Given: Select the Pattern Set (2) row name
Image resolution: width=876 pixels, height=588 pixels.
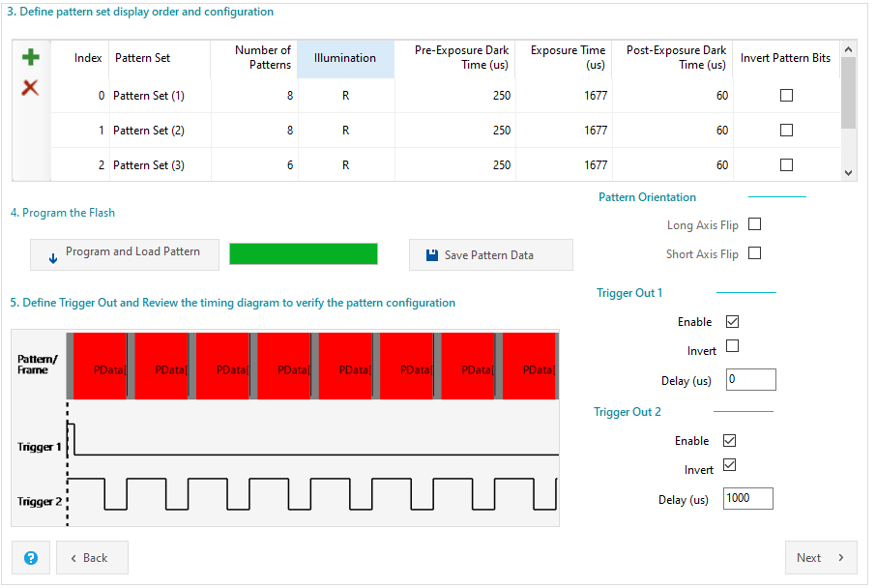Looking at the screenshot, I should [x=149, y=131].
